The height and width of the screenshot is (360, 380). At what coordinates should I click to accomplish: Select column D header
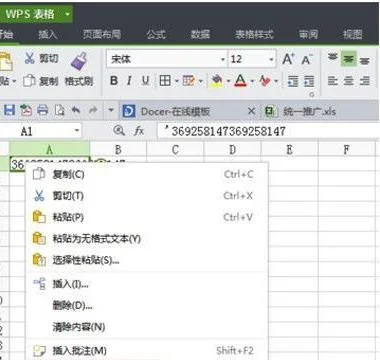(233, 150)
